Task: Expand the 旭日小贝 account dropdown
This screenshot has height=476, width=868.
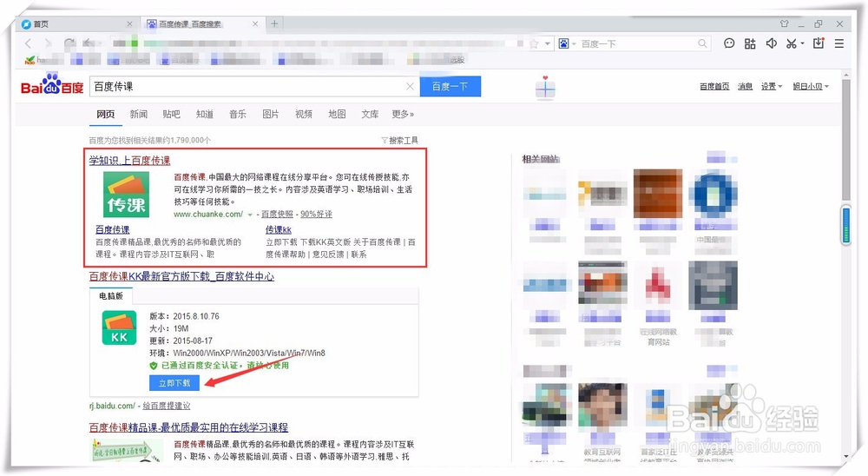Action: click(x=811, y=87)
